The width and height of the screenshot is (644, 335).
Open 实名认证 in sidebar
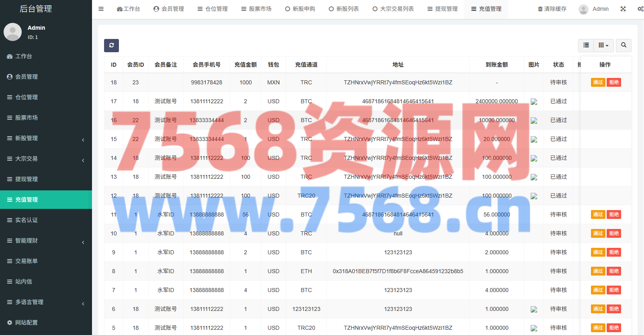coord(27,220)
